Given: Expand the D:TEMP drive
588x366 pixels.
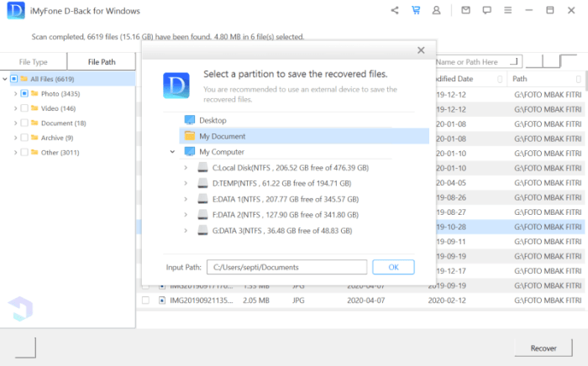Looking at the screenshot, I should (x=186, y=183).
